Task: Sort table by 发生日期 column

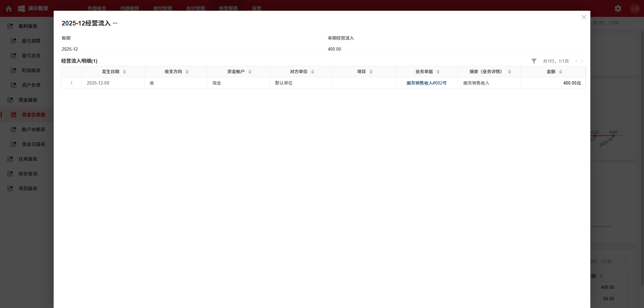Action: (124, 72)
